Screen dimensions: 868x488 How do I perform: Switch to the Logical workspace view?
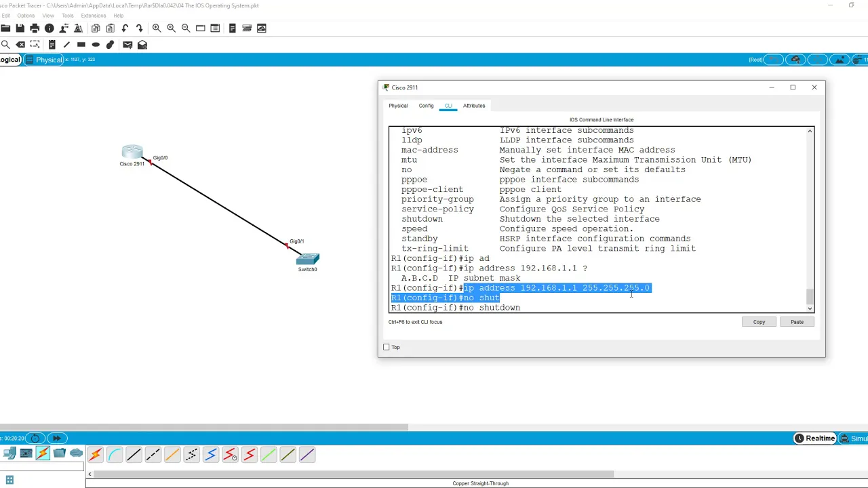coord(9,60)
